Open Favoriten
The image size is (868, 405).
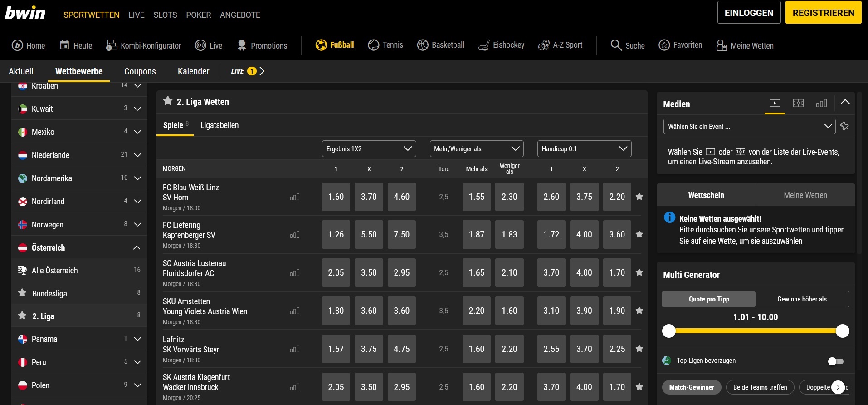tap(680, 45)
